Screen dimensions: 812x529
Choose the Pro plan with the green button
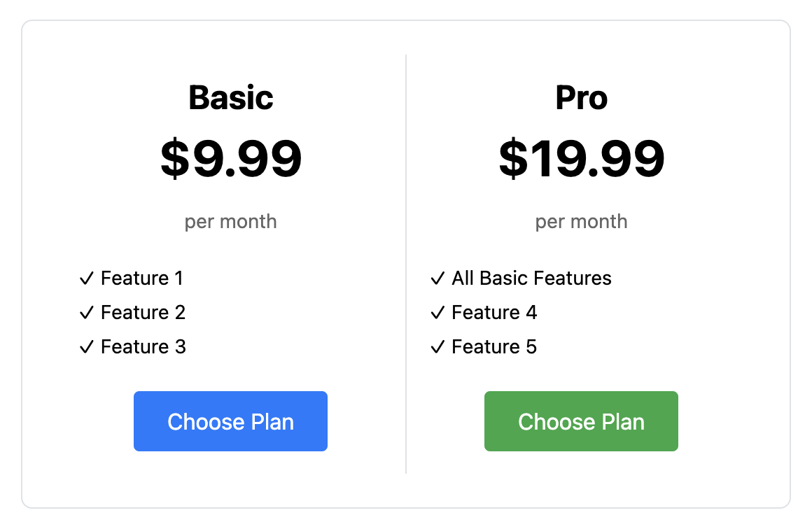tap(581, 421)
